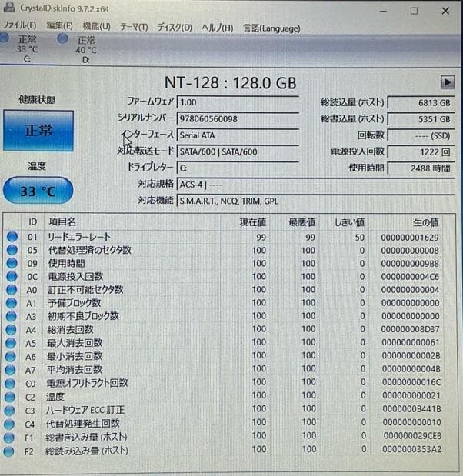Click the features field S.M.A.R.T., NCQ, TRIM, GPL

click(x=316, y=201)
